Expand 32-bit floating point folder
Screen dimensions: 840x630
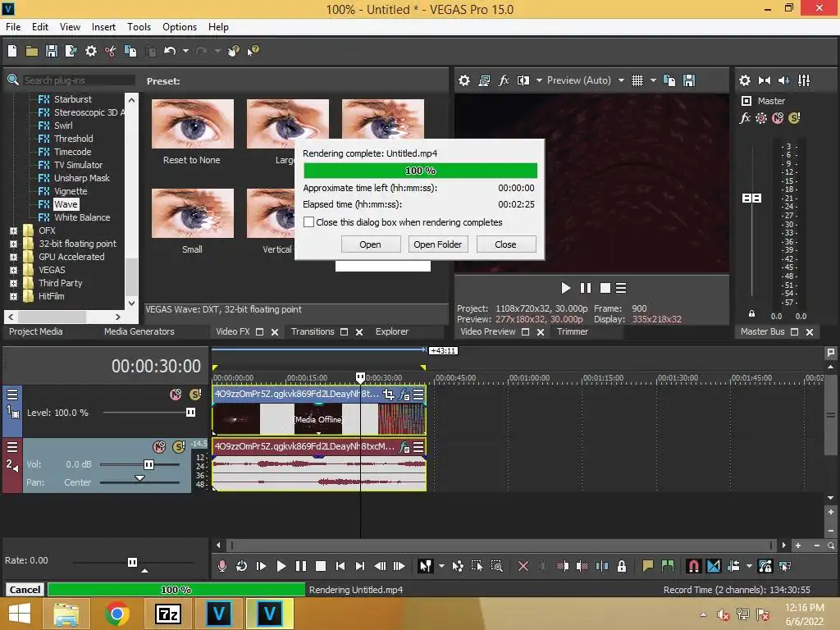[13, 244]
